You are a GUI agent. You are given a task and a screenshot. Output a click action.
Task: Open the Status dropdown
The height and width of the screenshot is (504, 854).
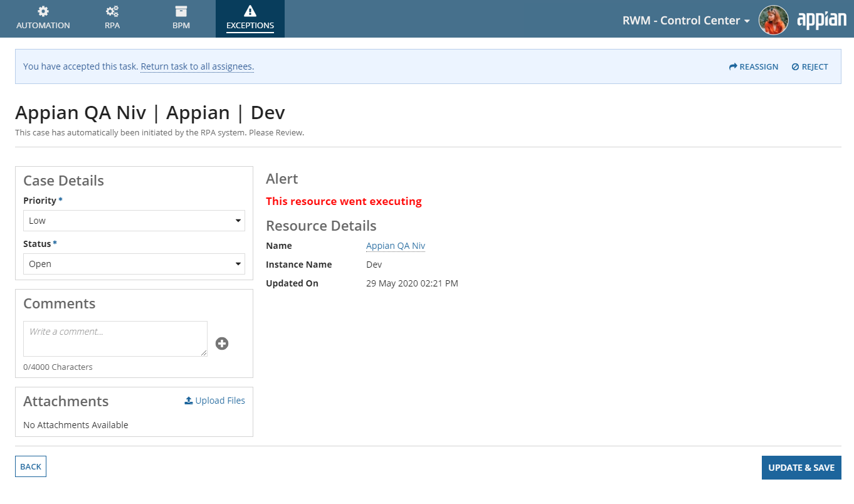tap(134, 264)
